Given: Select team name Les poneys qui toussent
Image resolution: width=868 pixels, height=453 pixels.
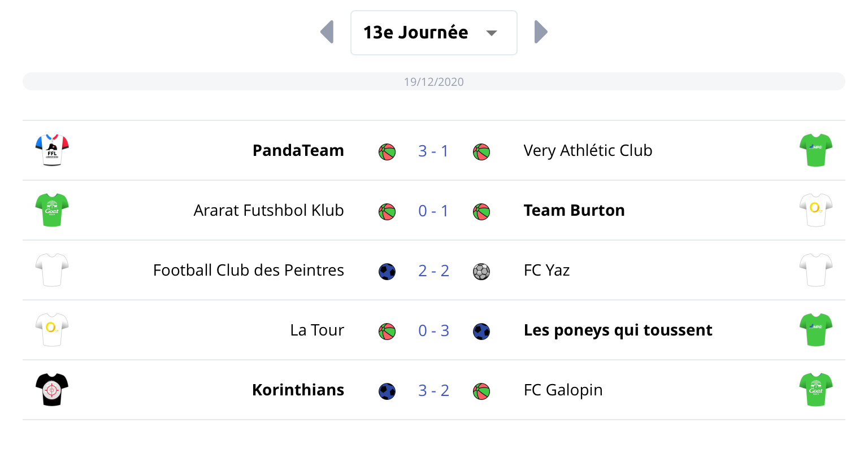Looking at the screenshot, I should (618, 330).
